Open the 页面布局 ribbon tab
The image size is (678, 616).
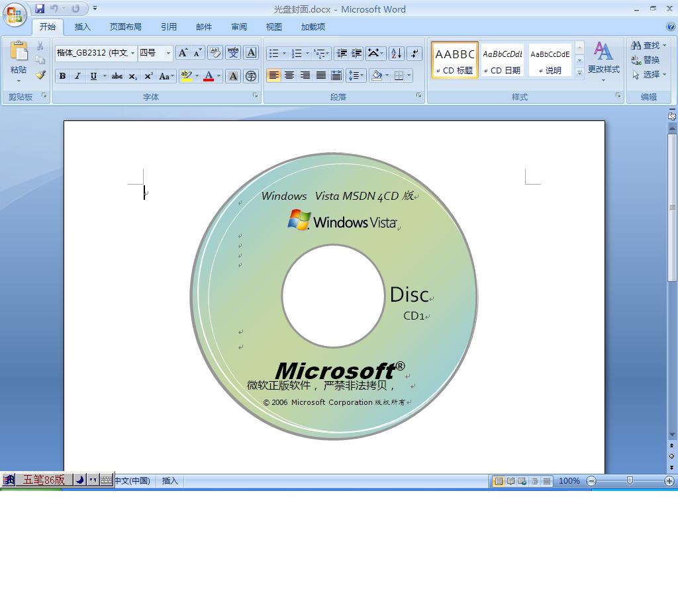coord(125,26)
